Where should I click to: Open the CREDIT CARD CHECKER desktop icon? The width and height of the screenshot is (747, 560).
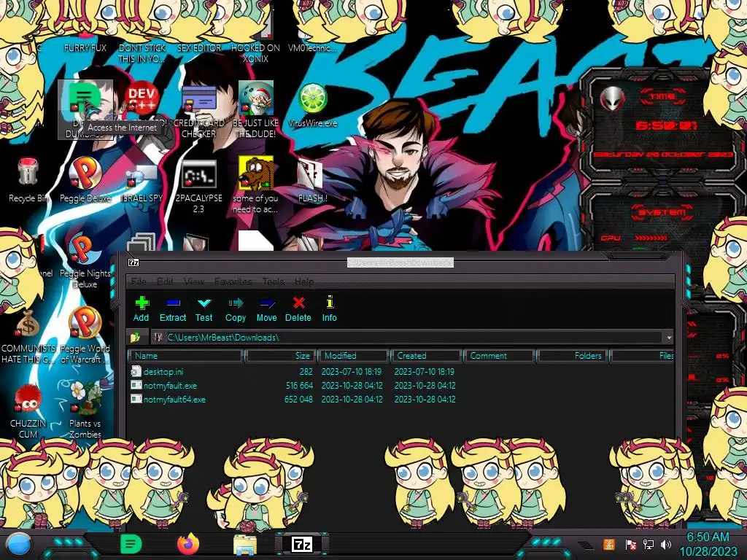point(198,109)
